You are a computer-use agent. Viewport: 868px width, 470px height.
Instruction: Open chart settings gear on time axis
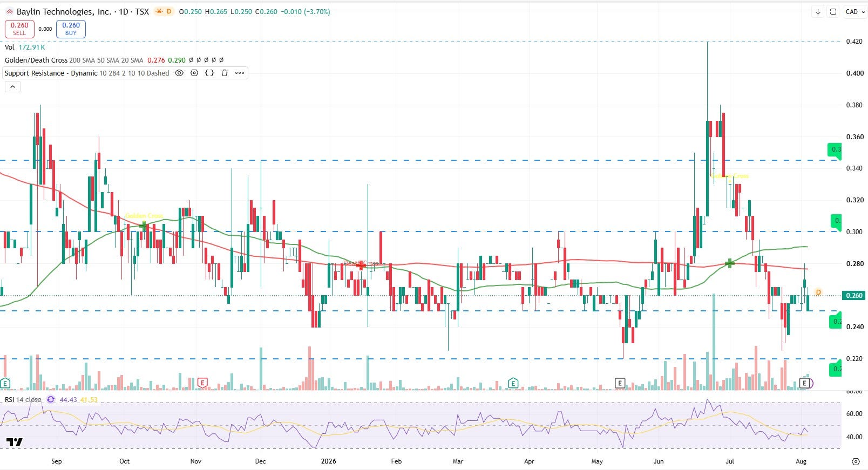click(x=855, y=461)
